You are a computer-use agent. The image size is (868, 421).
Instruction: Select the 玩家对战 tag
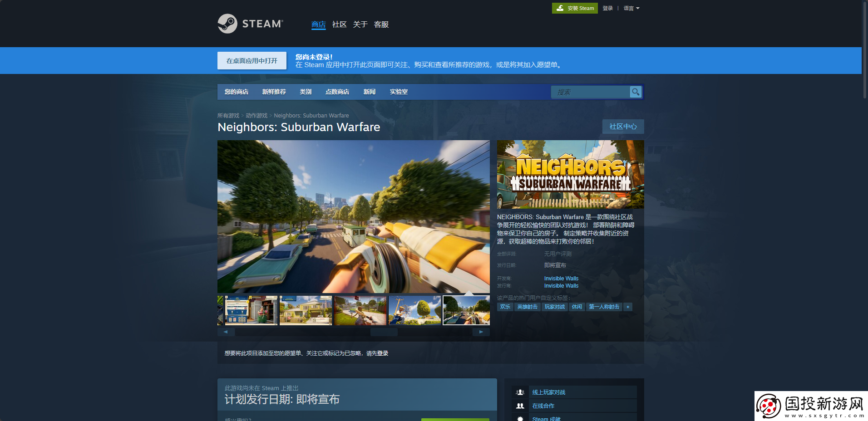[555, 307]
